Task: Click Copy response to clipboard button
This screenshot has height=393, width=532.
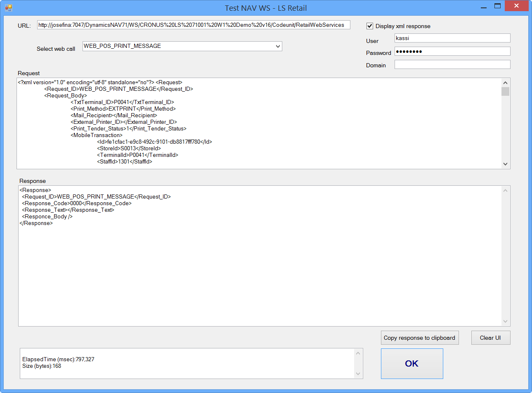Action: 420,338
